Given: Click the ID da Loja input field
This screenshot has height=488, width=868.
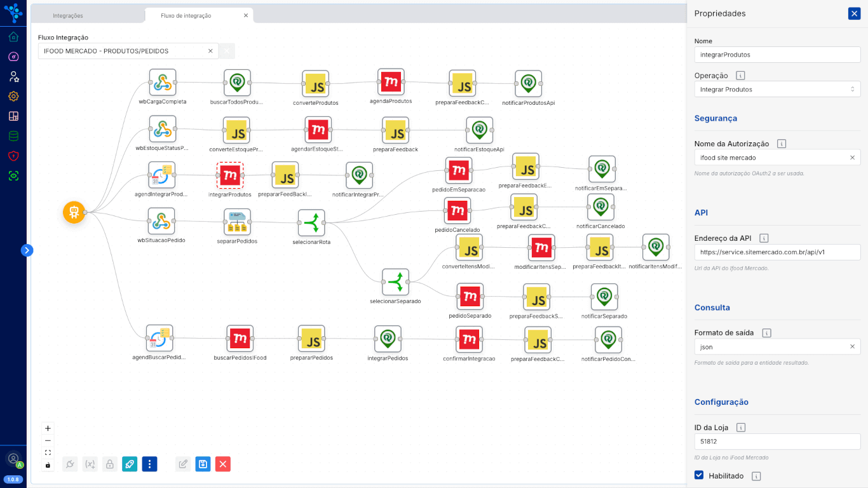Looking at the screenshot, I should click(x=777, y=442).
